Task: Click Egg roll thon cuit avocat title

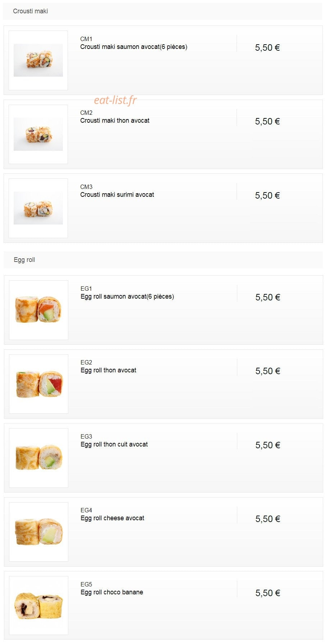Action: 114,444
